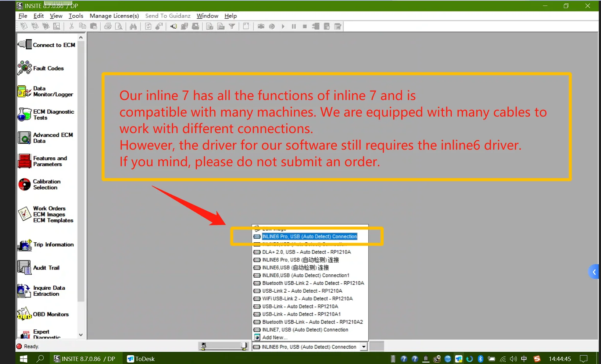The width and height of the screenshot is (601, 364).
Task: Click the taskbar clock 14:44:45
Action: (x=559, y=358)
